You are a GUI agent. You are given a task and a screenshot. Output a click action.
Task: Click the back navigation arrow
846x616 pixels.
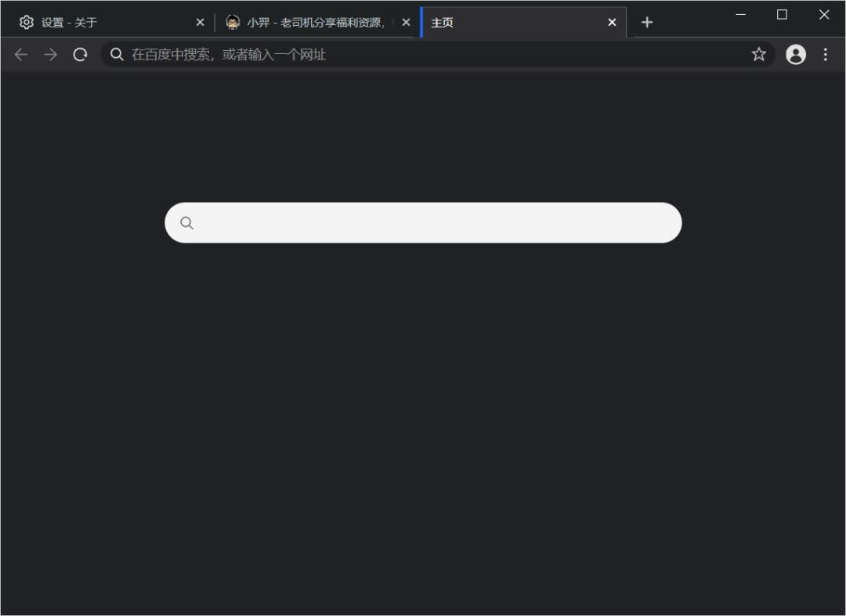(x=20, y=54)
